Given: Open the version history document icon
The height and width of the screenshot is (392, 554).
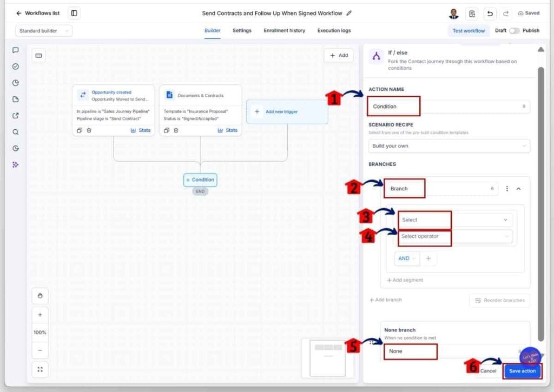Looking at the screenshot, I should 472,14.
